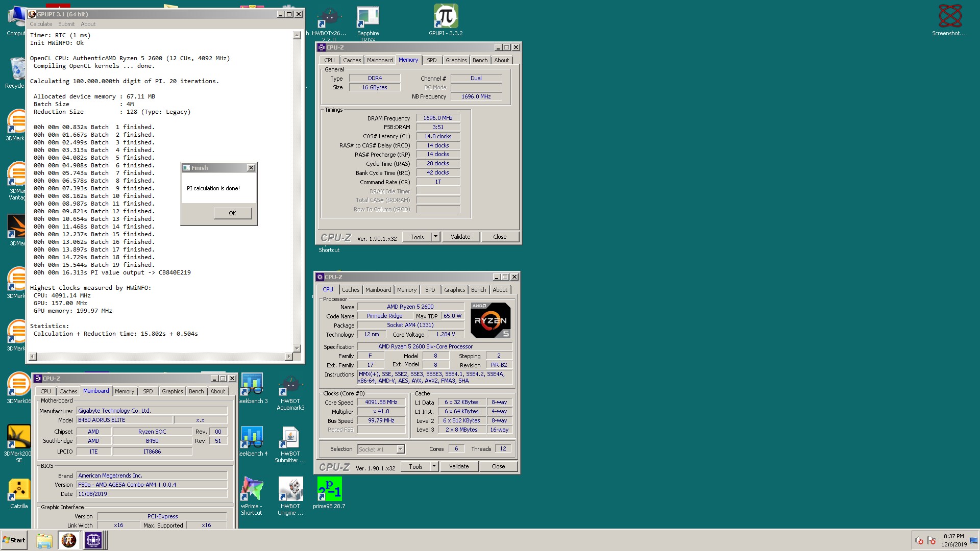Click Close in processor CPU-Z window

tap(498, 466)
